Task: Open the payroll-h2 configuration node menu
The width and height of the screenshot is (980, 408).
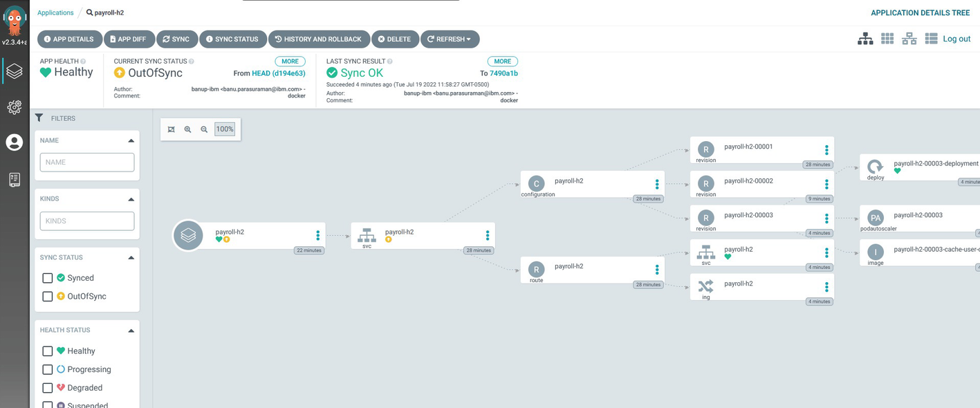Action: click(657, 185)
